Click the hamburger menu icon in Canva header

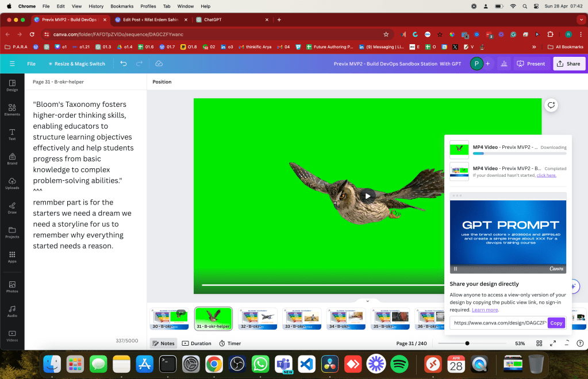(x=12, y=64)
